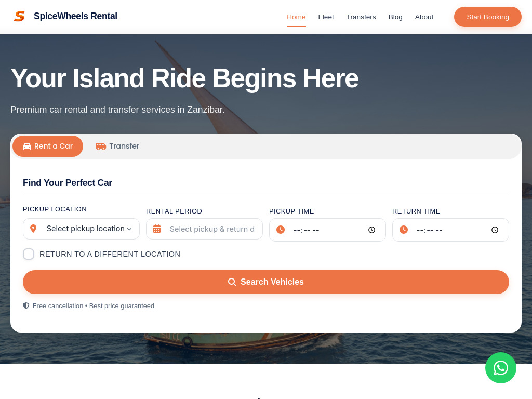Viewport: 532px width, 399px height.
Task: Click the return time orange clock icon
Action: click(404, 230)
